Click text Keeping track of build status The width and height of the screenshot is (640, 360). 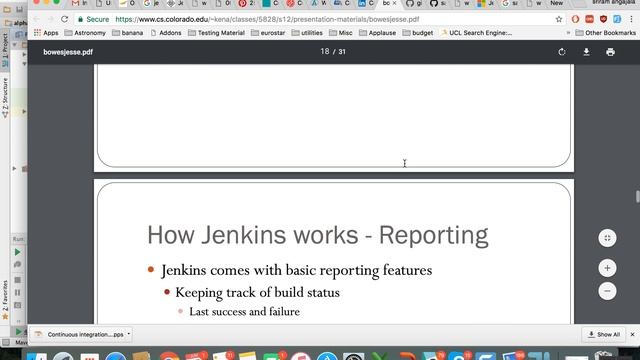click(257, 293)
